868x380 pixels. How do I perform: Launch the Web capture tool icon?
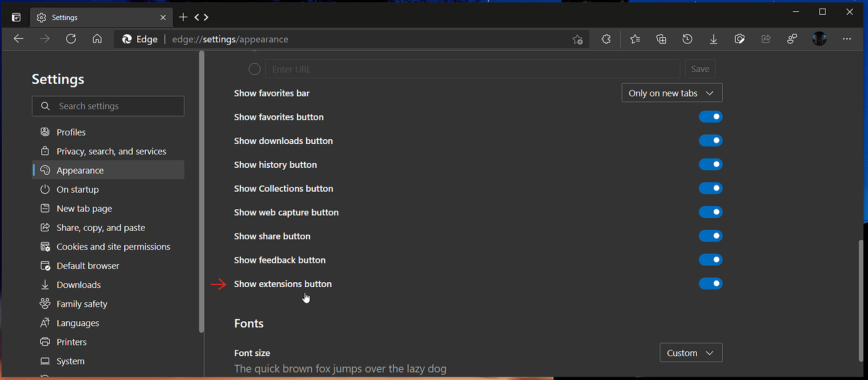pyautogui.click(x=740, y=38)
